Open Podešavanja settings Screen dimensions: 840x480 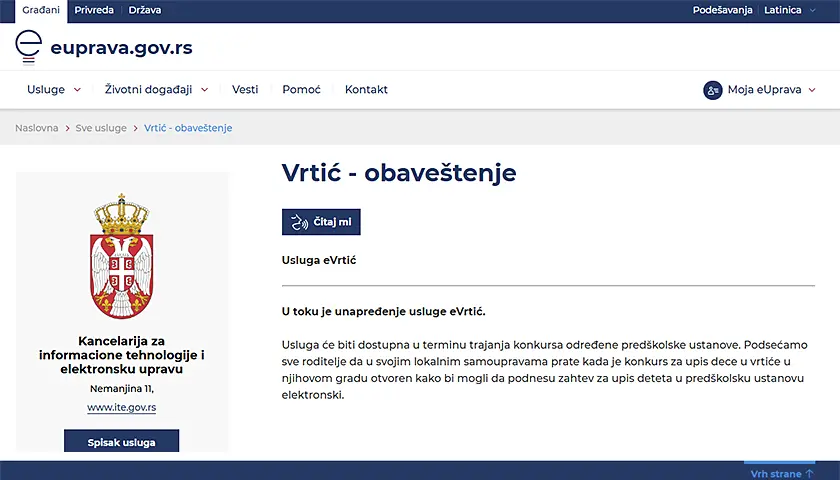coord(722,10)
